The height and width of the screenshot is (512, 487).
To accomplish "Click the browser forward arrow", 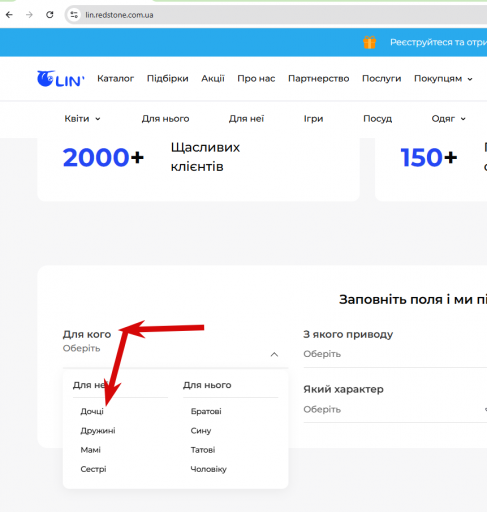I will pos(29,15).
